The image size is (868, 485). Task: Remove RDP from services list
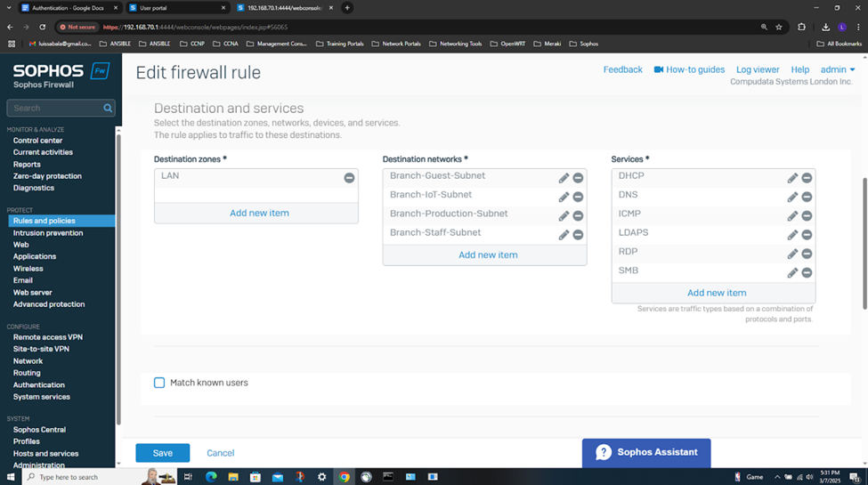tap(807, 254)
